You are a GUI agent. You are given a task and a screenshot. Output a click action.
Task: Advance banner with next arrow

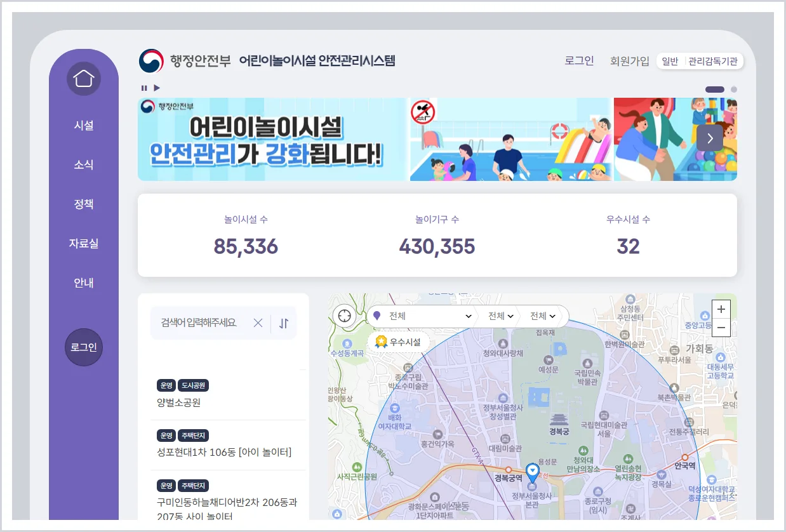click(x=709, y=138)
